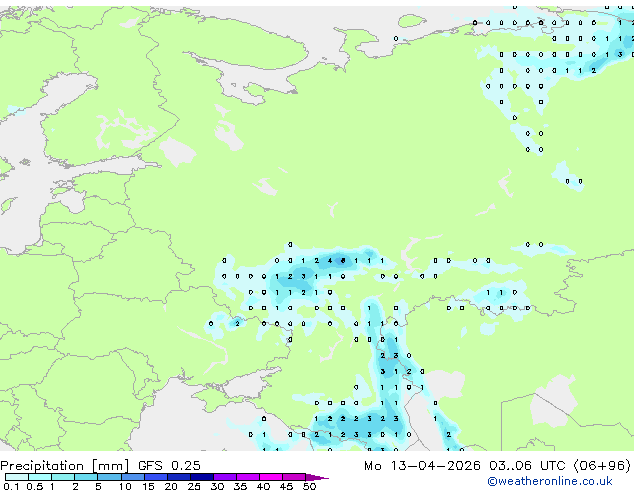Click the '0.5' legend scale label
The image size is (634, 490).
34,486
